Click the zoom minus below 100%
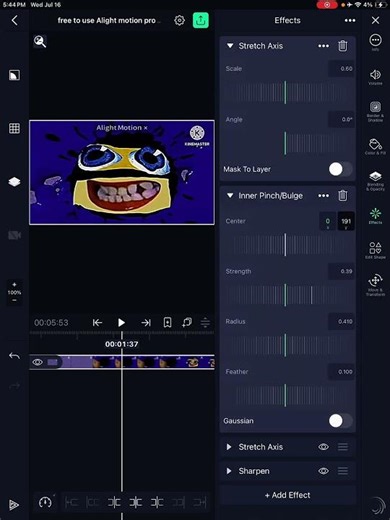 pos(14,300)
